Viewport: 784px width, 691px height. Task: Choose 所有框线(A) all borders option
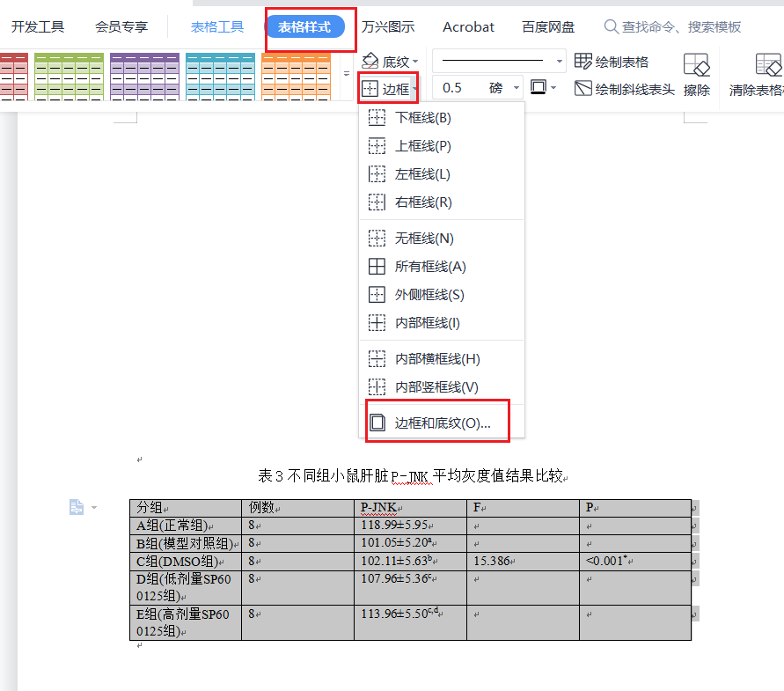429,267
